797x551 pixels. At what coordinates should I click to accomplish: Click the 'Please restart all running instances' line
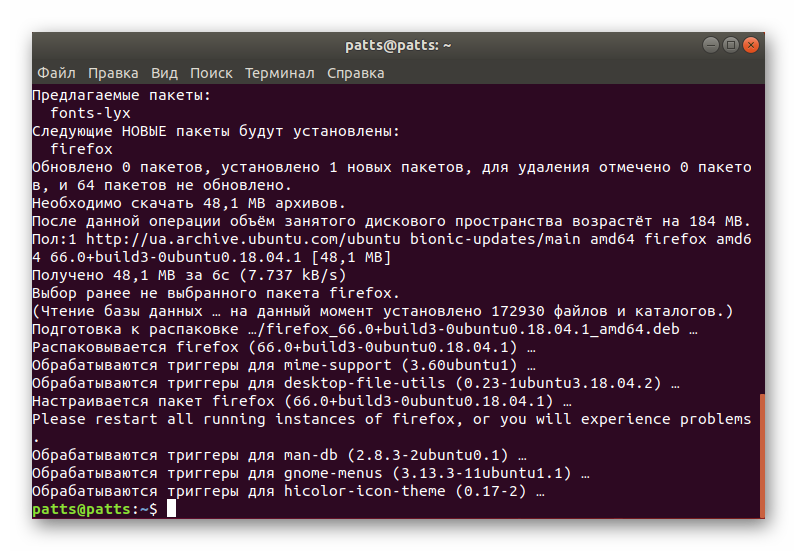[x=391, y=419]
